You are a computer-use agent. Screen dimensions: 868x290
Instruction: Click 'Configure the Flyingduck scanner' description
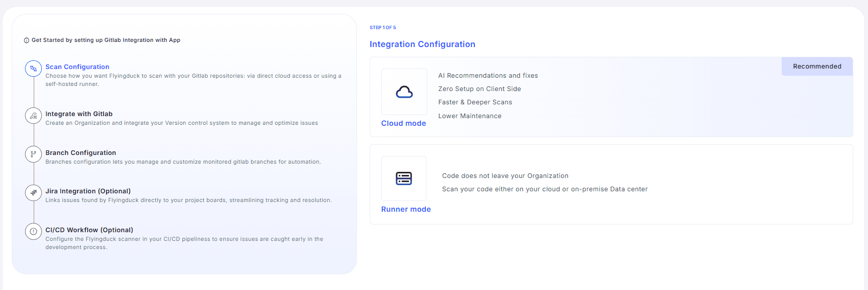pos(184,243)
